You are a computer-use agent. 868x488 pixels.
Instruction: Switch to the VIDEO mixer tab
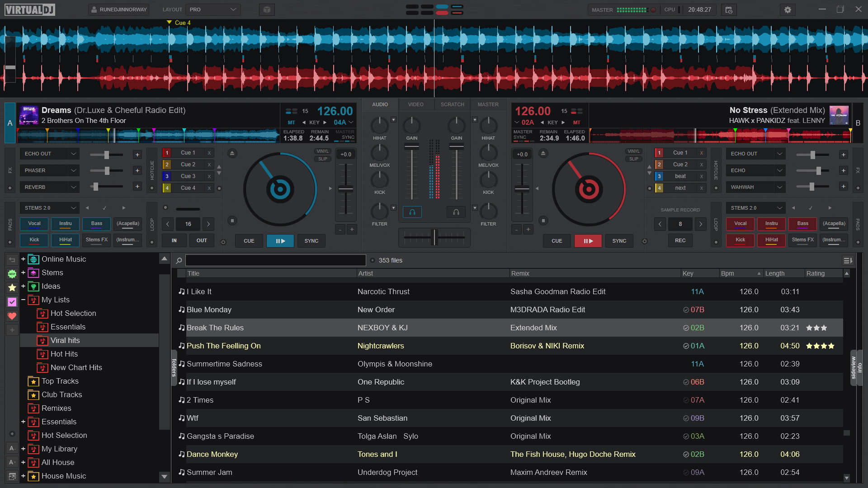415,104
